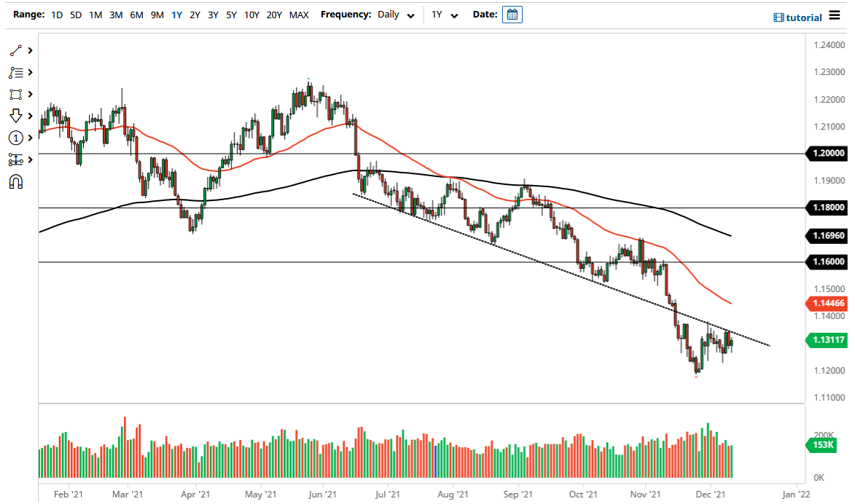
Task: Open the 1Y period dropdown
Action: pos(444,15)
